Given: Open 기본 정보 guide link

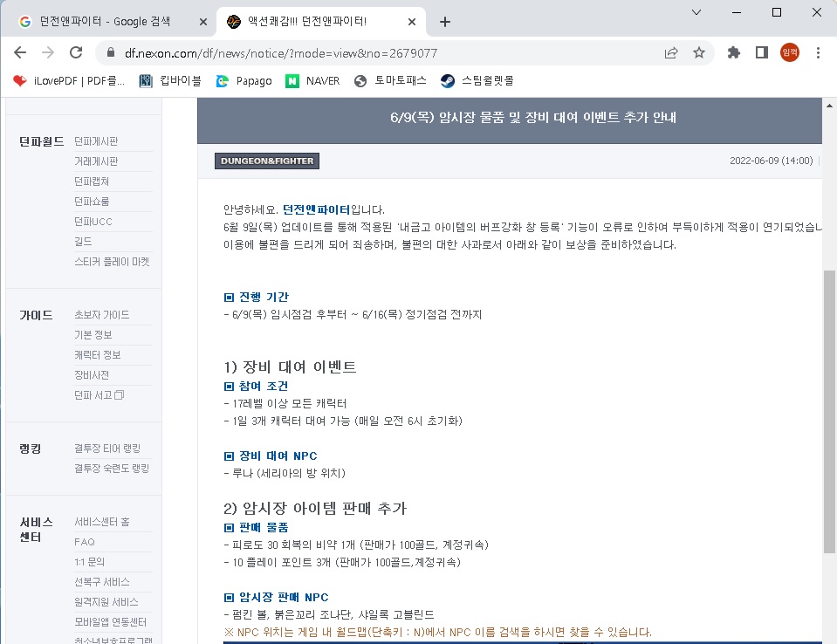Looking at the screenshot, I should (93, 334).
